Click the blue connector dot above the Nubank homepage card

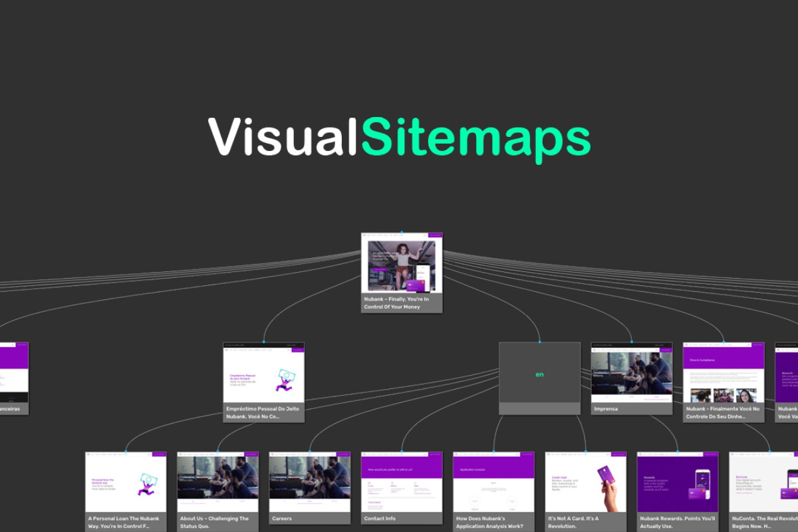(400, 233)
